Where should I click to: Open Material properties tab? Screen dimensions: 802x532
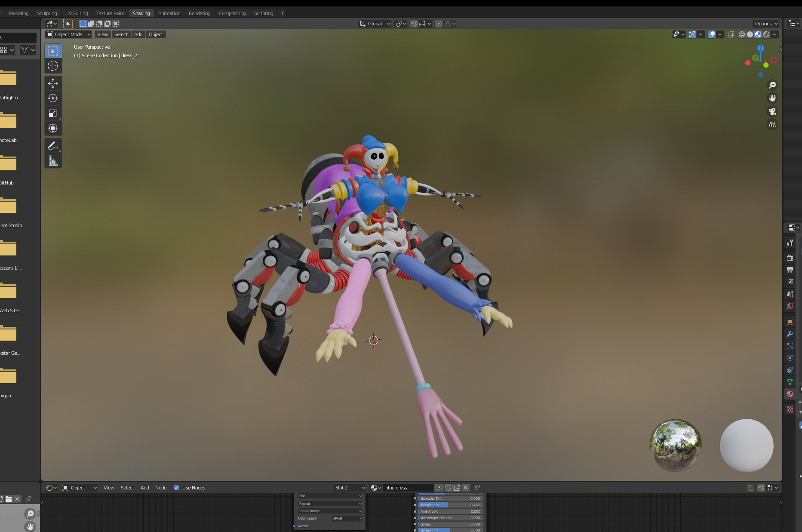(790, 394)
